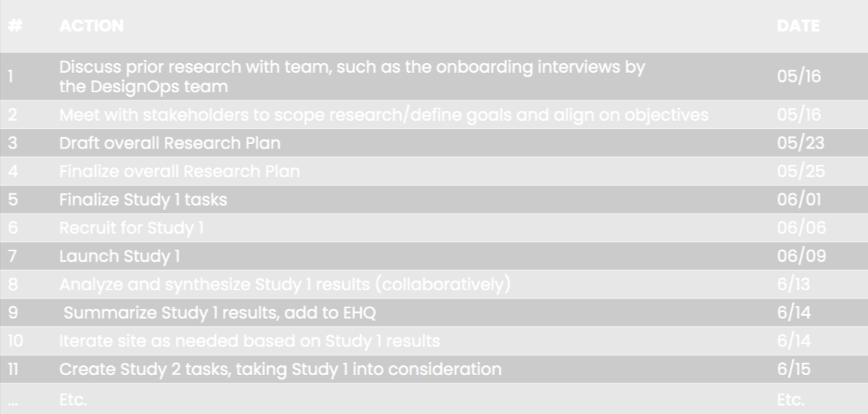Click row number 9 cell
This screenshot has height=414, width=868.
point(13,313)
